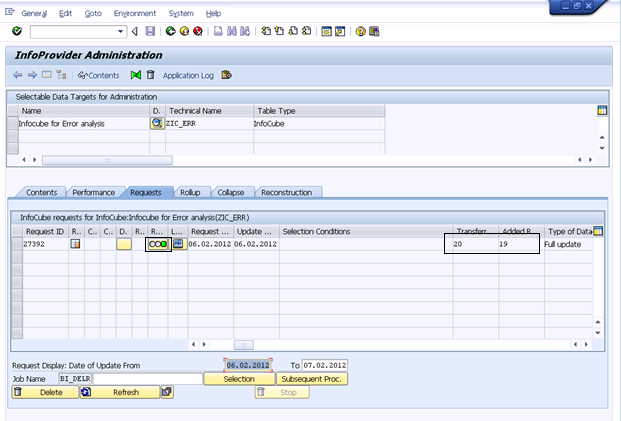Click the green checkmark Enter icon

[17, 31]
